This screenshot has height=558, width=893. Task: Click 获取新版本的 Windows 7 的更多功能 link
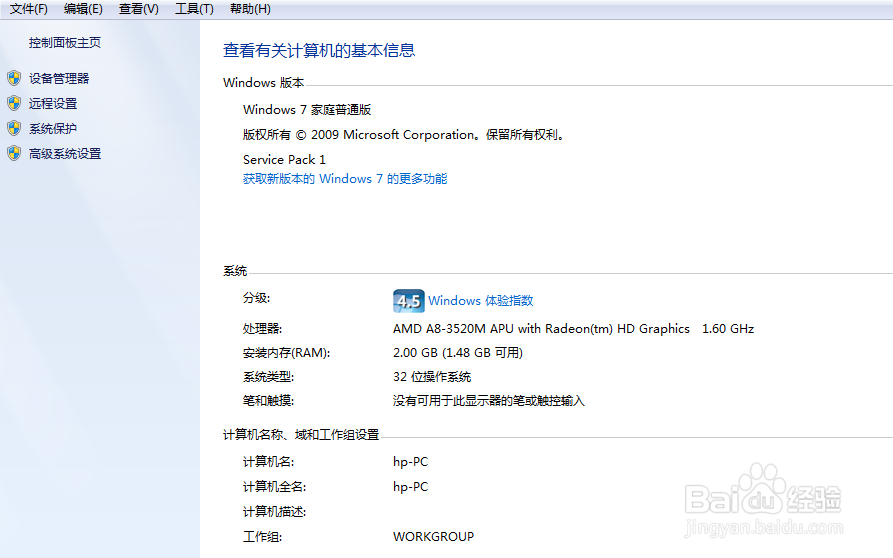pyautogui.click(x=345, y=179)
